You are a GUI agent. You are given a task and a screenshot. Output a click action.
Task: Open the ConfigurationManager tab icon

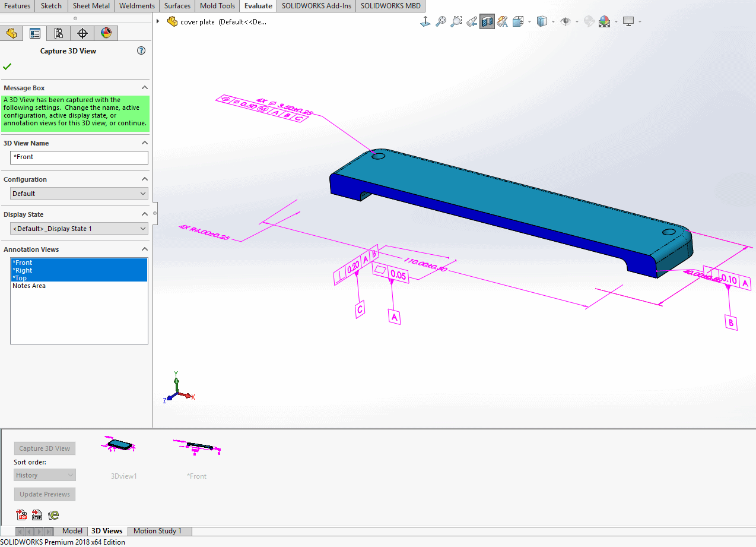58,33
